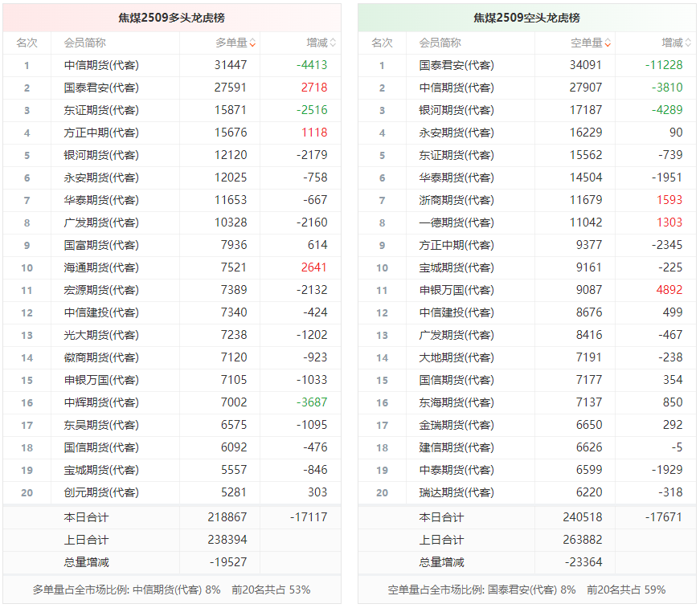This screenshot has width=700, height=608.
Task: Select 方正中期(代客) in long table
Action: (101, 133)
